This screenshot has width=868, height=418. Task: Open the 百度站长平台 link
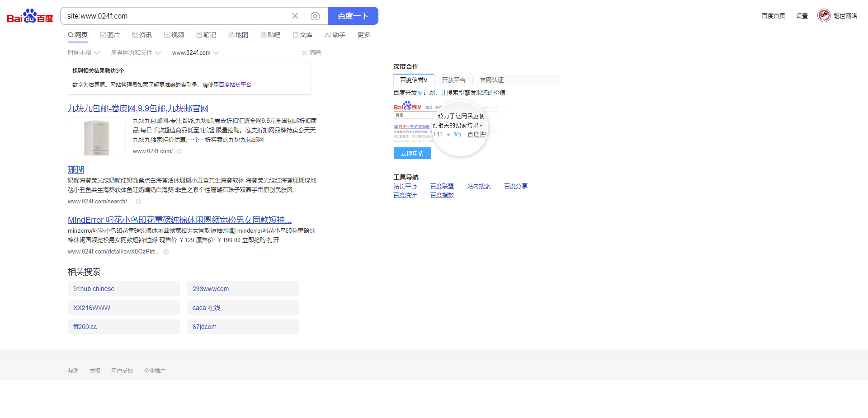tap(235, 85)
